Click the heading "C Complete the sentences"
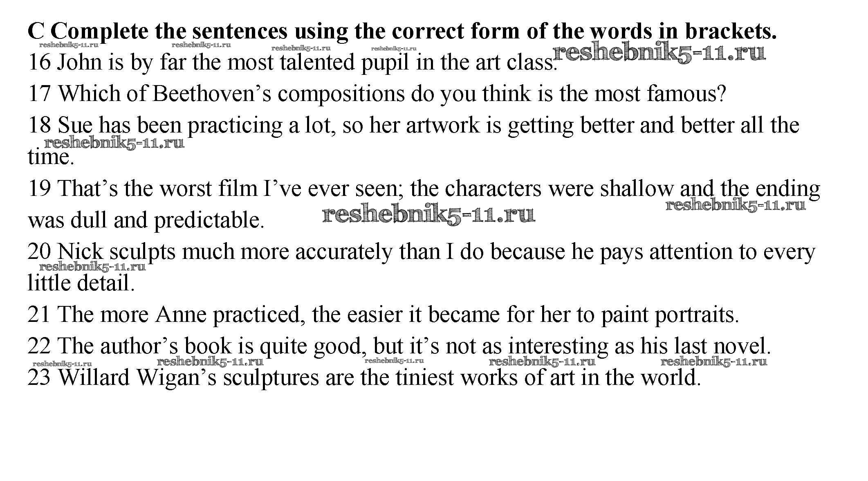This screenshot has height=481, width=868. click(x=401, y=31)
